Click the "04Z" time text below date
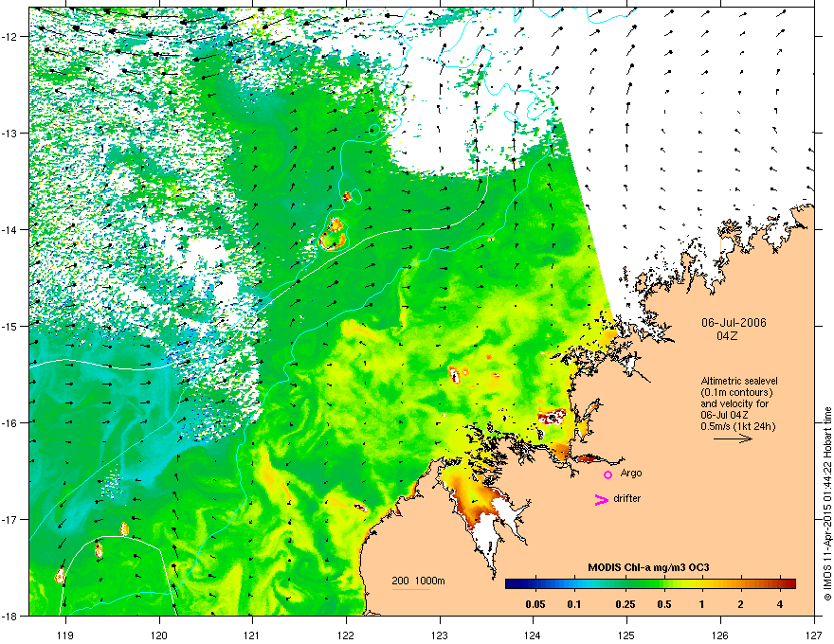The image size is (834, 644). tap(727, 336)
